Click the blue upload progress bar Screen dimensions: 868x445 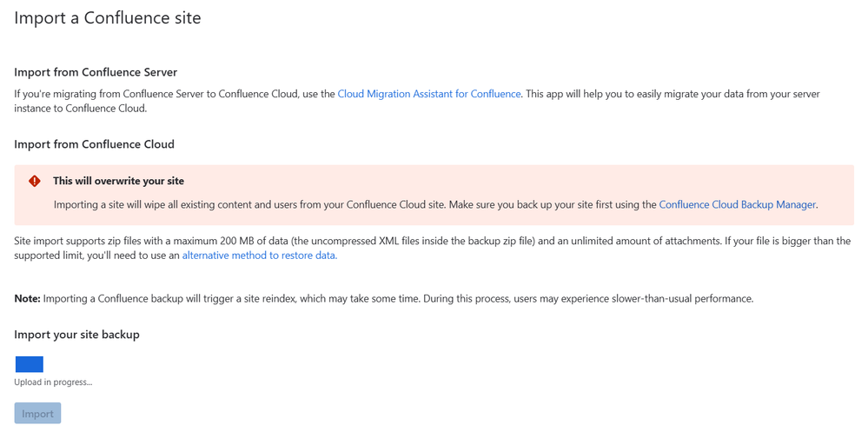tap(30, 364)
